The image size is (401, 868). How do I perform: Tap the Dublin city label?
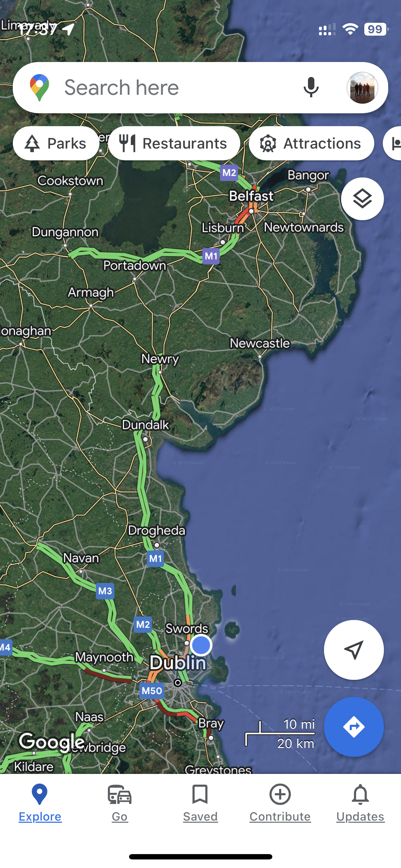(x=178, y=663)
